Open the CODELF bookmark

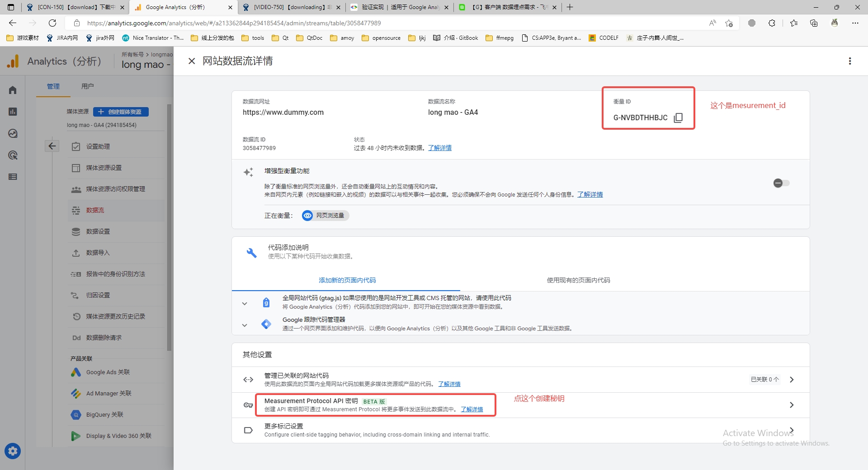(x=604, y=38)
